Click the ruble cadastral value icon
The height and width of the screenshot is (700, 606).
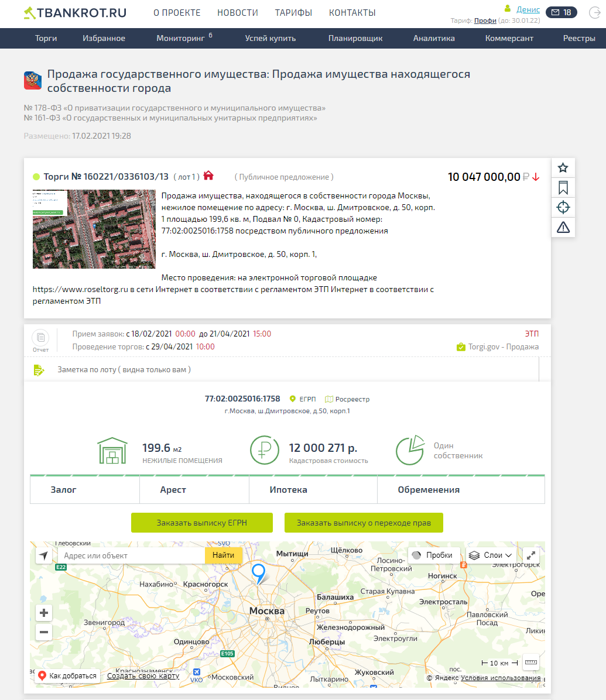tap(265, 450)
